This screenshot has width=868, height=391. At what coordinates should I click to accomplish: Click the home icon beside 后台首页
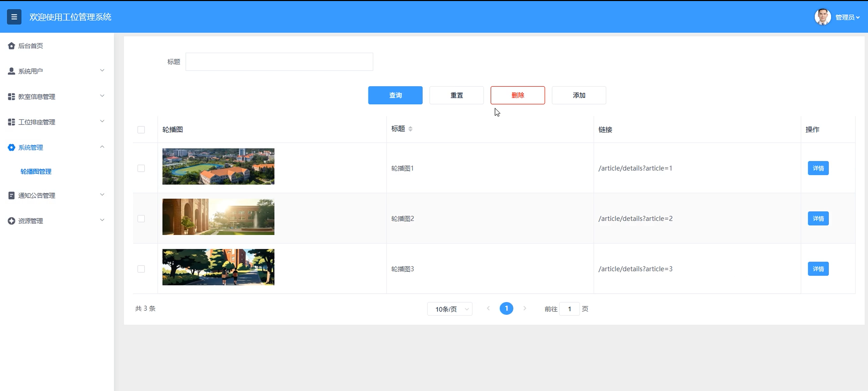[x=11, y=46]
